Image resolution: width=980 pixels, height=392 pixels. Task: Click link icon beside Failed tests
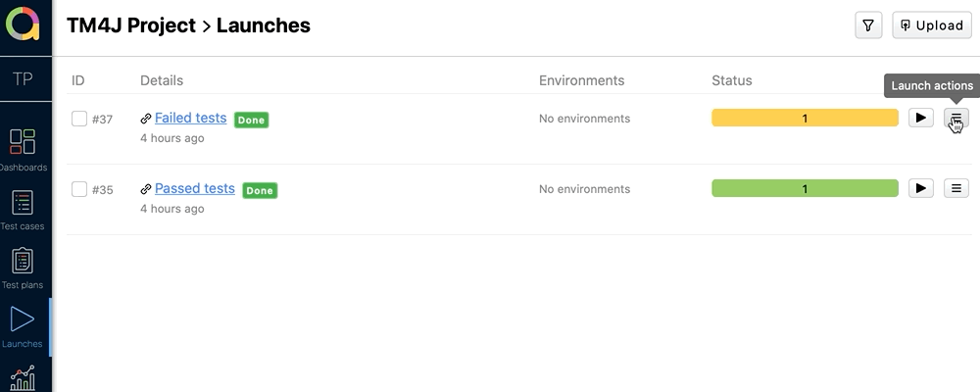[x=146, y=119]
